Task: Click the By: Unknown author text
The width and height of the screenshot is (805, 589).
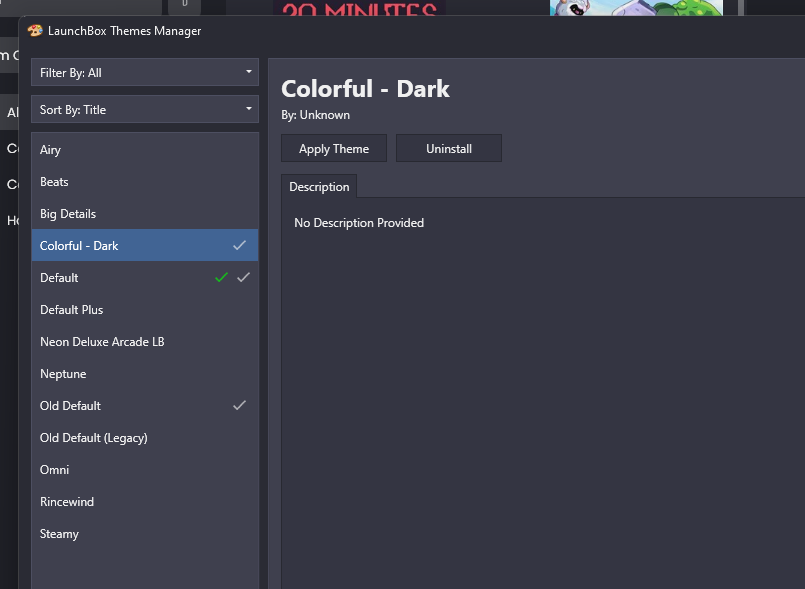Action: pyautogui.click(x=315, y=115)
